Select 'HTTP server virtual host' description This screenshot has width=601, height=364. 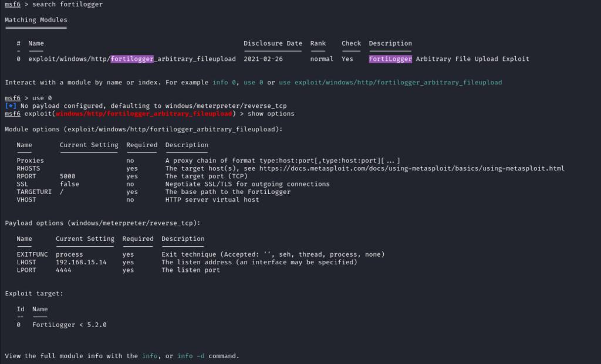point(212,200)
